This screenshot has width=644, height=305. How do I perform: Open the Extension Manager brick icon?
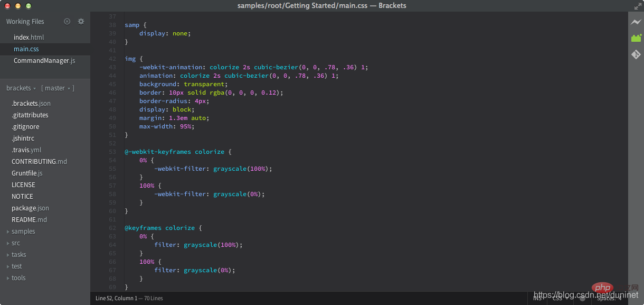coord(636,38)
